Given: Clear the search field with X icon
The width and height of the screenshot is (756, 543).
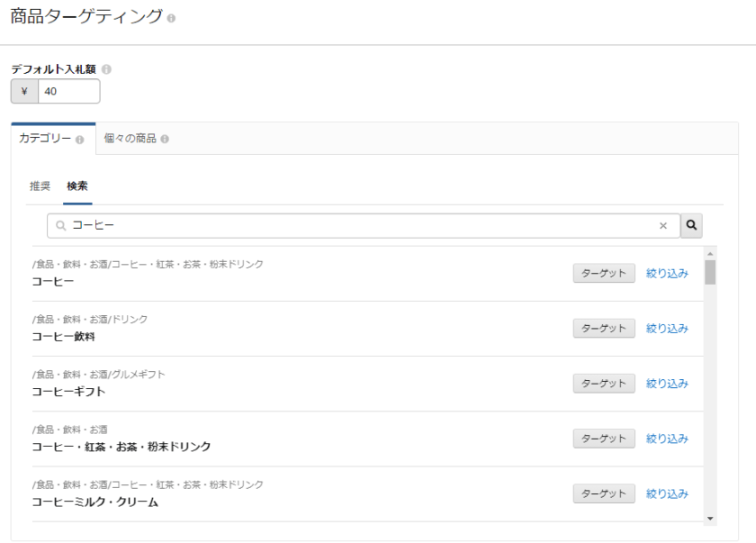Looking at the screenshot, I should coord(663,226).
